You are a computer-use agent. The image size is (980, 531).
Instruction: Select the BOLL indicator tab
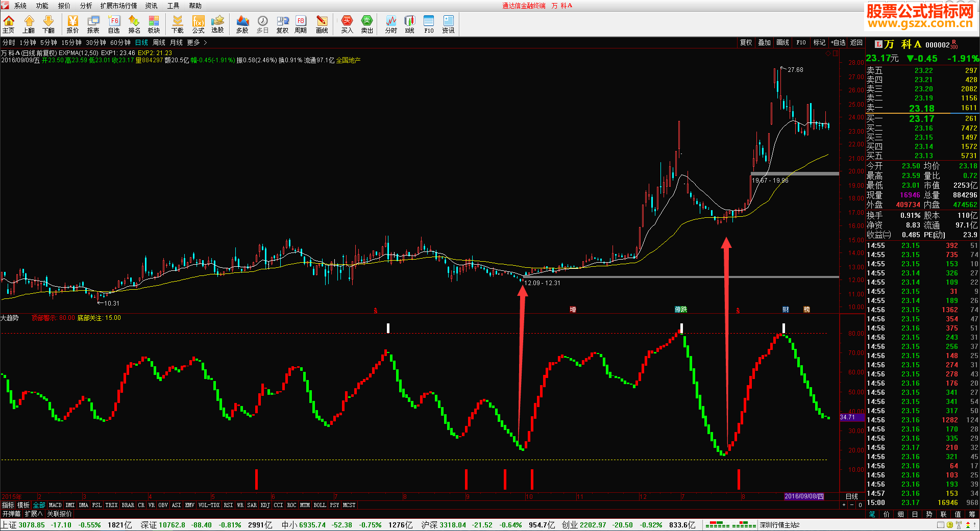[x=320, y=505]
